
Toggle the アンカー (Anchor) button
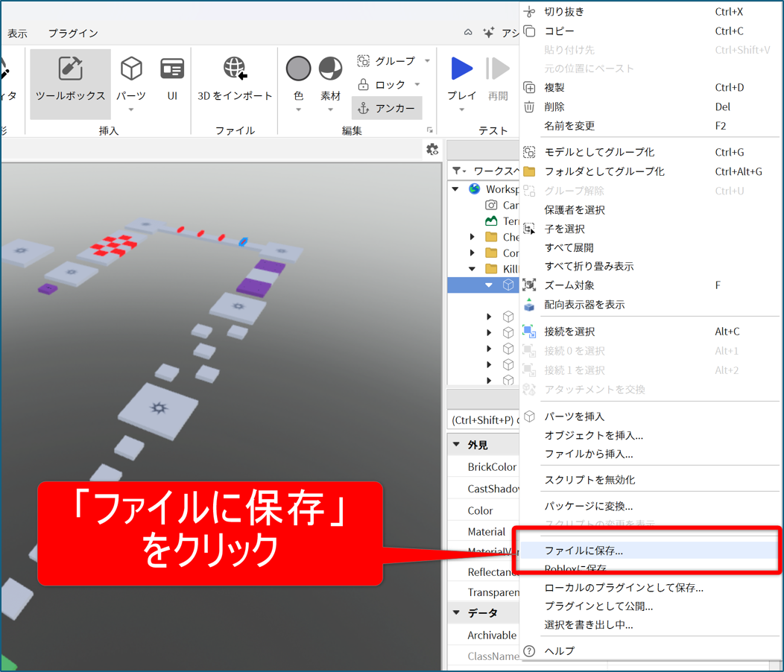(387, 108)
